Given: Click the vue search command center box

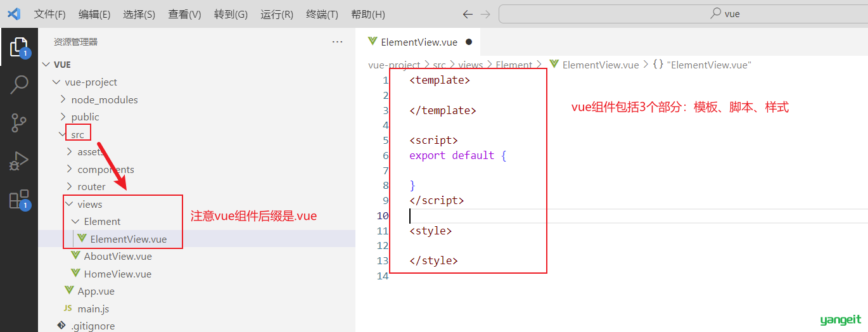Looking at the screenshot, I should click(x=683, y=14).
